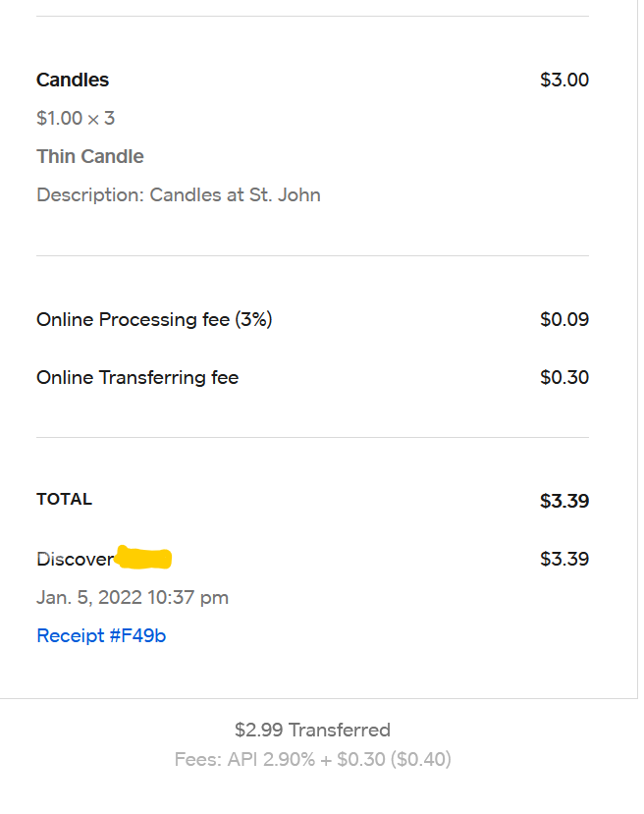The height and width of the screenshot is (814, 644).
Task: Click the Online Processing fee (3%) label
Action: 154,319
